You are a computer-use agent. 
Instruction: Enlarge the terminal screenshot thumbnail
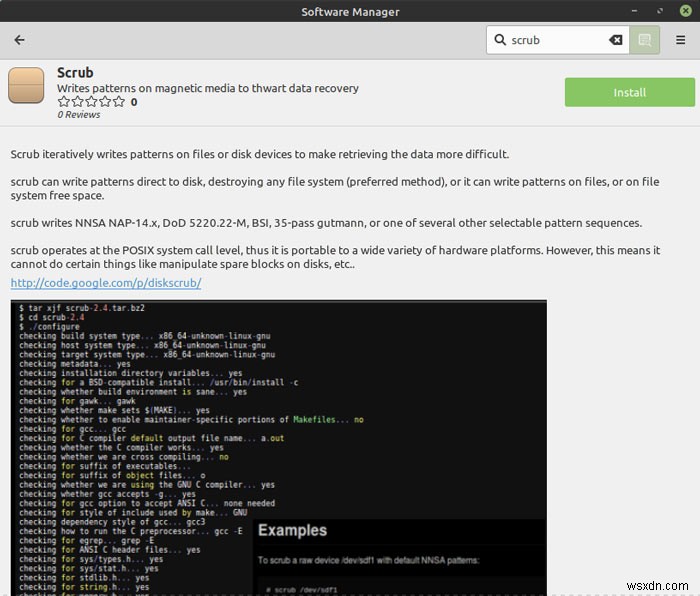279,447
